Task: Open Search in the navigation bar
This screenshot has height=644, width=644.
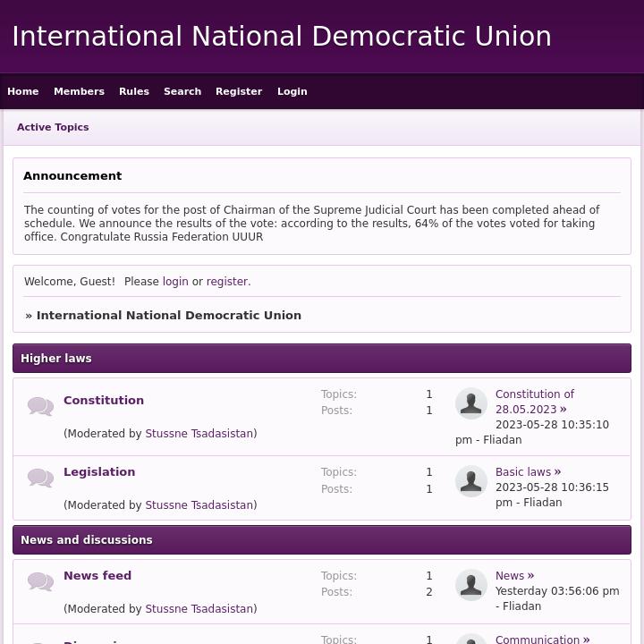Action: click(182, 91)
